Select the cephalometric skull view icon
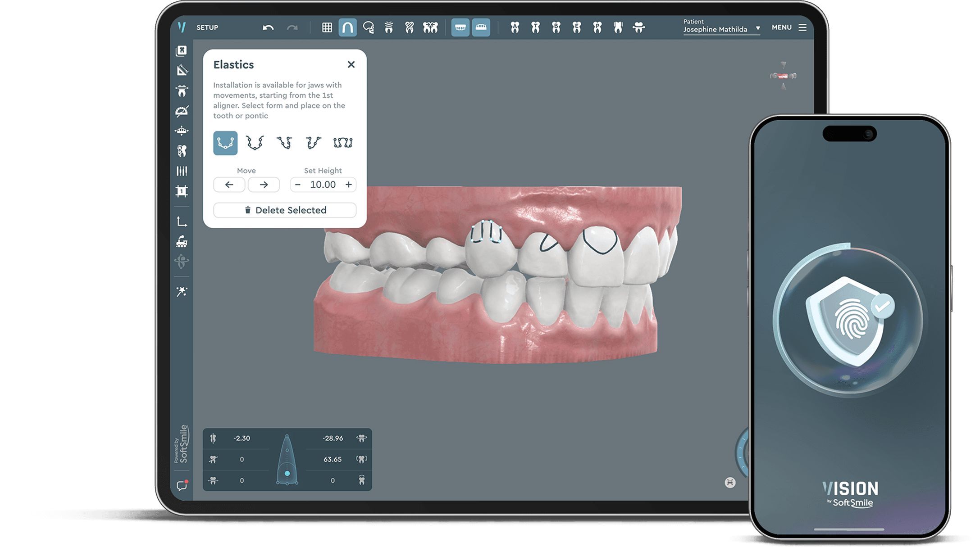The image size is (980, 547). 369,27
